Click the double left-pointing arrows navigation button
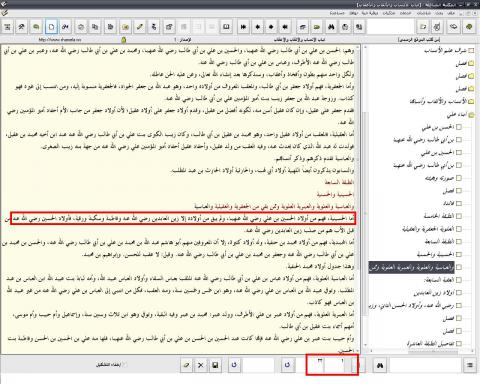 [x=285, y=27]
